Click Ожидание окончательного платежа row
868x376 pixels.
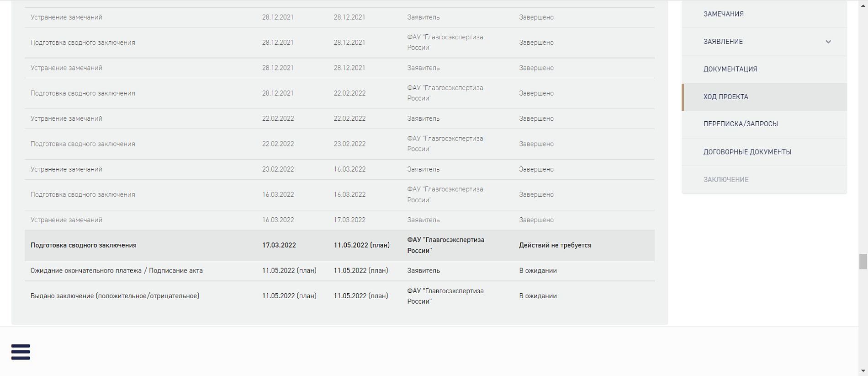116,271
